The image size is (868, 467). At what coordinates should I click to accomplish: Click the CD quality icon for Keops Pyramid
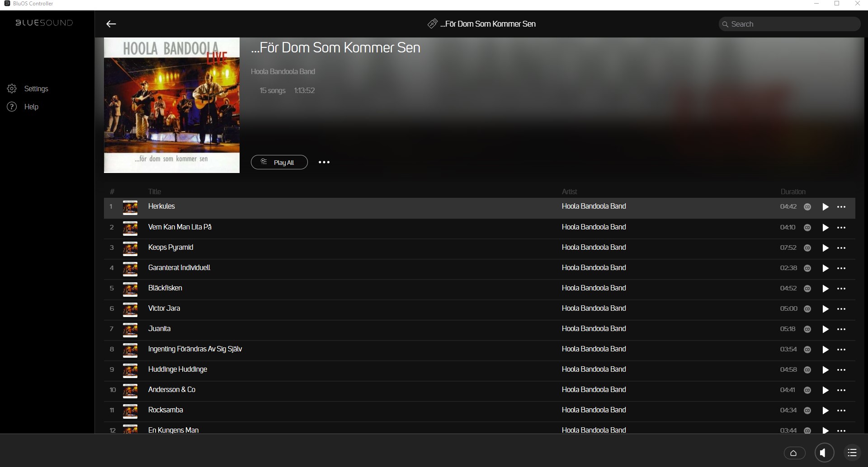(807, 248)
